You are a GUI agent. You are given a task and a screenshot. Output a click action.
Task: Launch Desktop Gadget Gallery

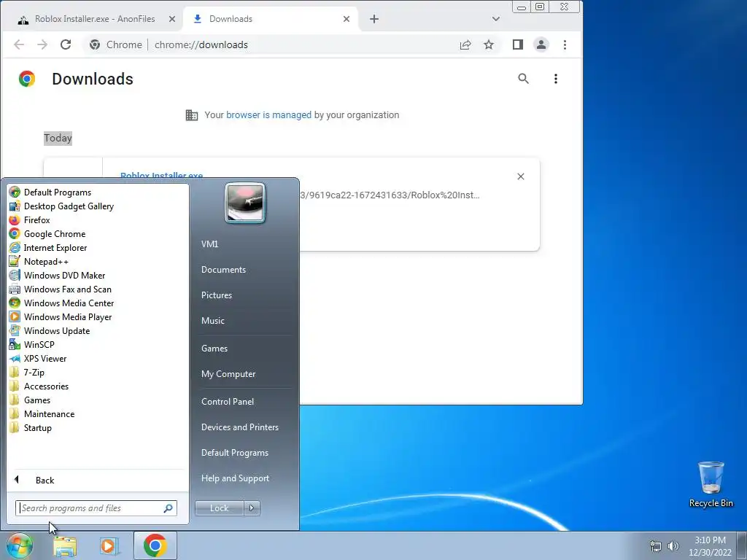tap(69, 206)
